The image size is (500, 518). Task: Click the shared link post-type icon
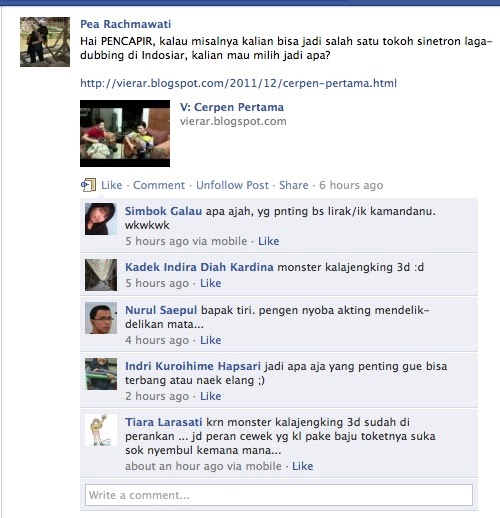pyautogui.click(x=88, y=185)
